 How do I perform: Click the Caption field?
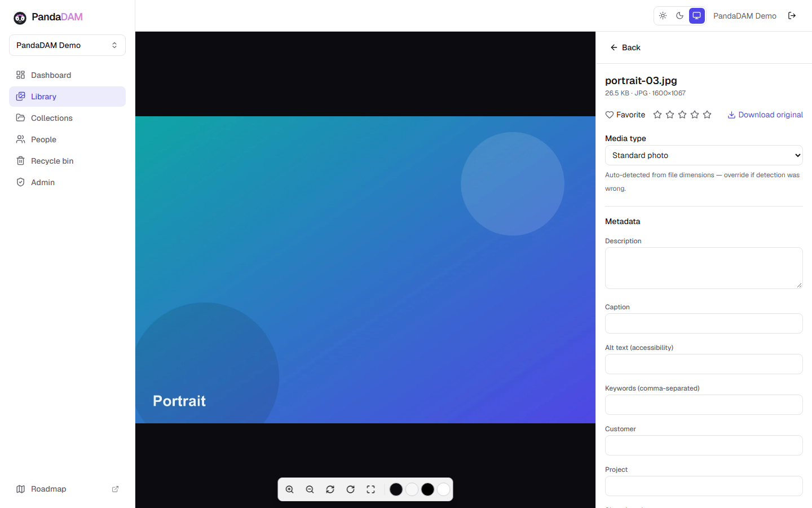point(704,323)
